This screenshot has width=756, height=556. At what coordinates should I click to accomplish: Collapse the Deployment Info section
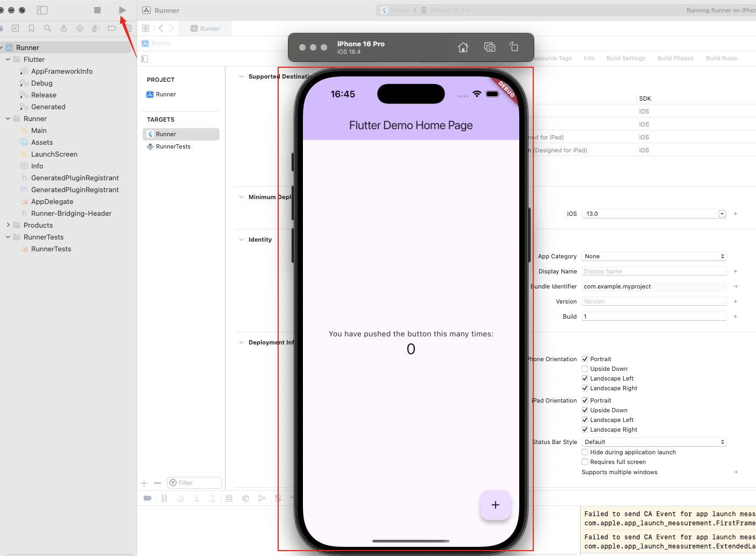click(241, 342)
